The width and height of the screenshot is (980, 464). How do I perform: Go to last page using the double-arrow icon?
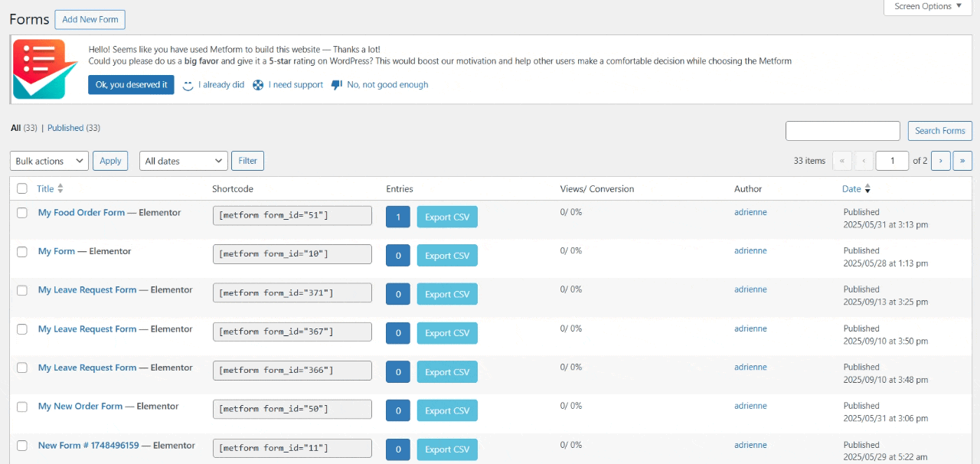(x=962, y=161)
